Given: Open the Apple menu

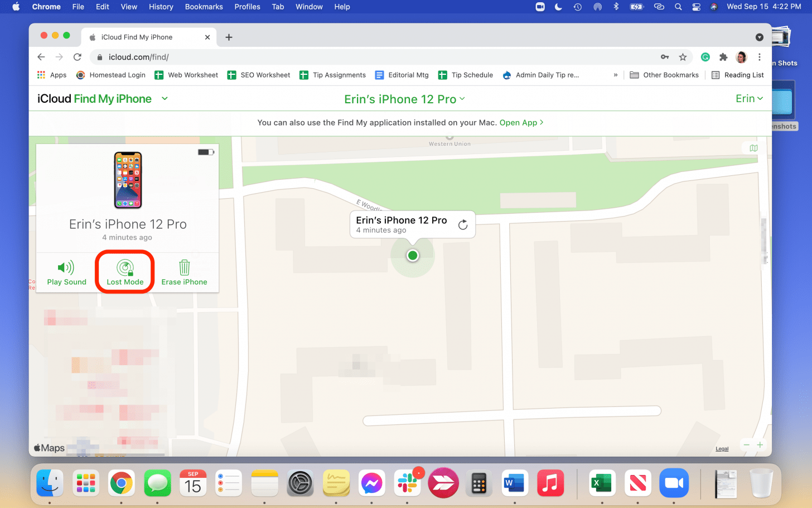Looking at the screenshot, I should [x=16, y=7].
